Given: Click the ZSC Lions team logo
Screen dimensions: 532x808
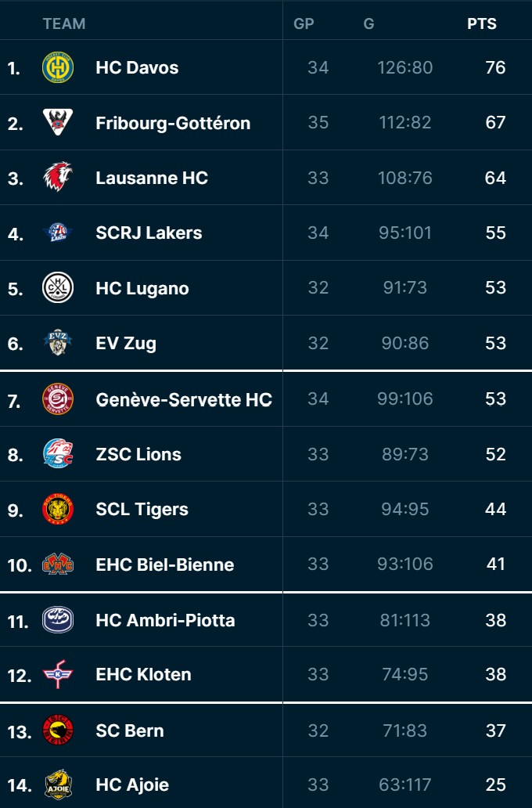Looking at the screenshot, I should click(58, 454).
